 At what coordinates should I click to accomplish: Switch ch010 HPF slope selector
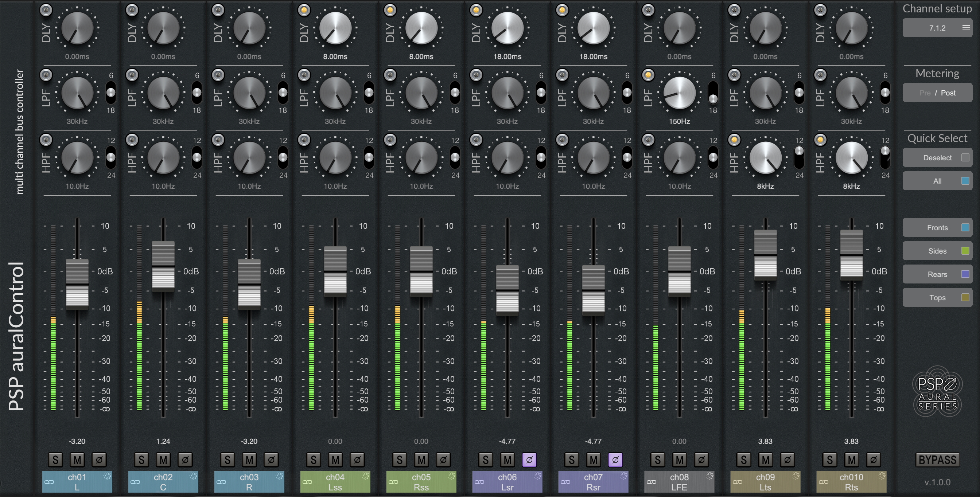[885, 157]
